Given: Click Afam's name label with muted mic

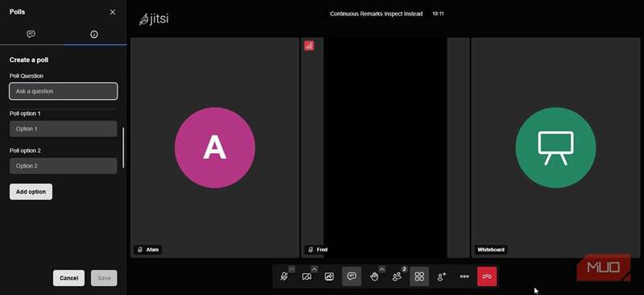Looking at the screenshot, I should [x=147, y=250].
